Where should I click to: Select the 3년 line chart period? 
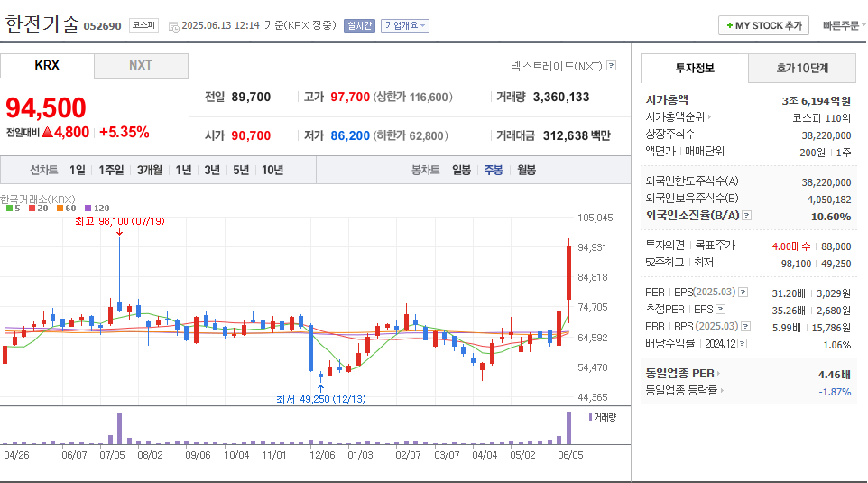pos(212,170)
